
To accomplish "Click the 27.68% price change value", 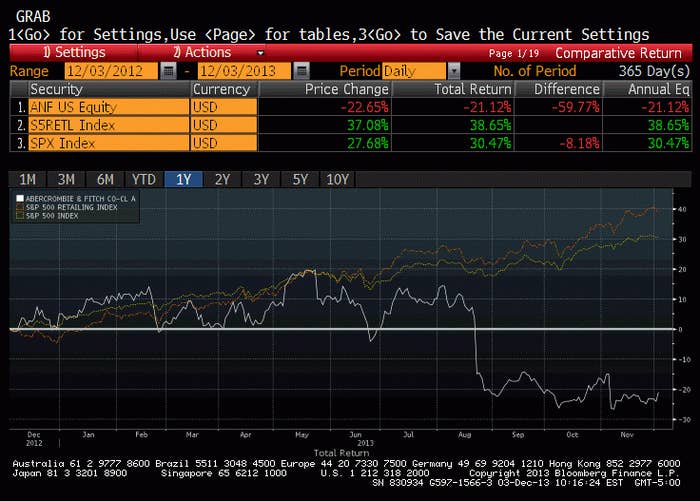I will [x=367, y=143].
